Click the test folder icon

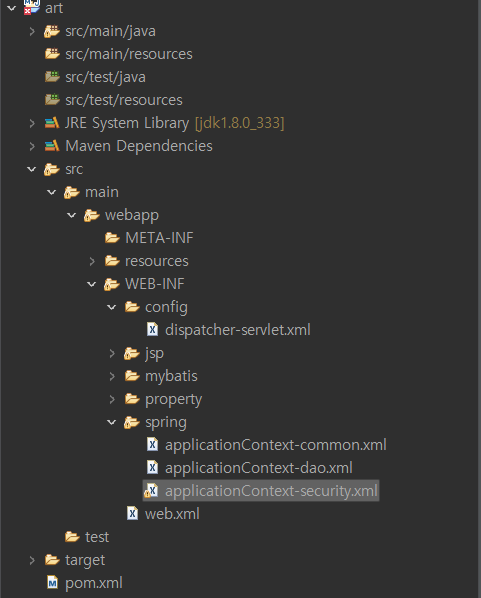72,537
